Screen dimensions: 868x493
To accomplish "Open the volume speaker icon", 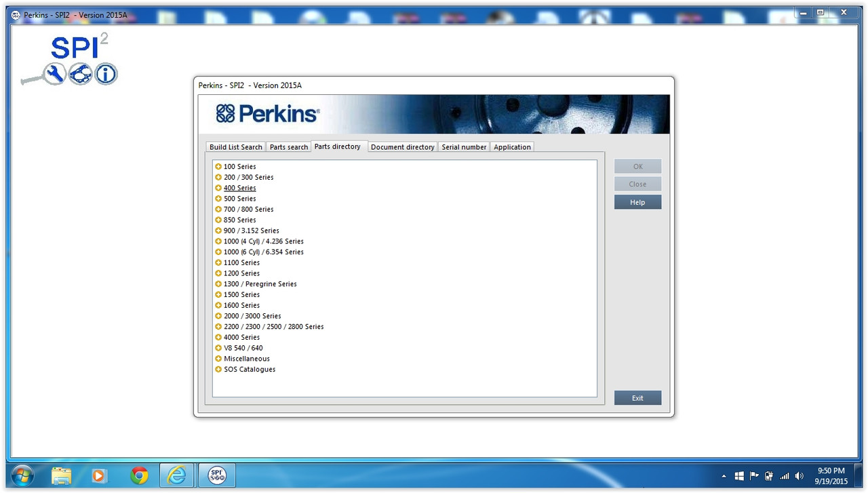I will pyautogui.click(x=799, y=476).
